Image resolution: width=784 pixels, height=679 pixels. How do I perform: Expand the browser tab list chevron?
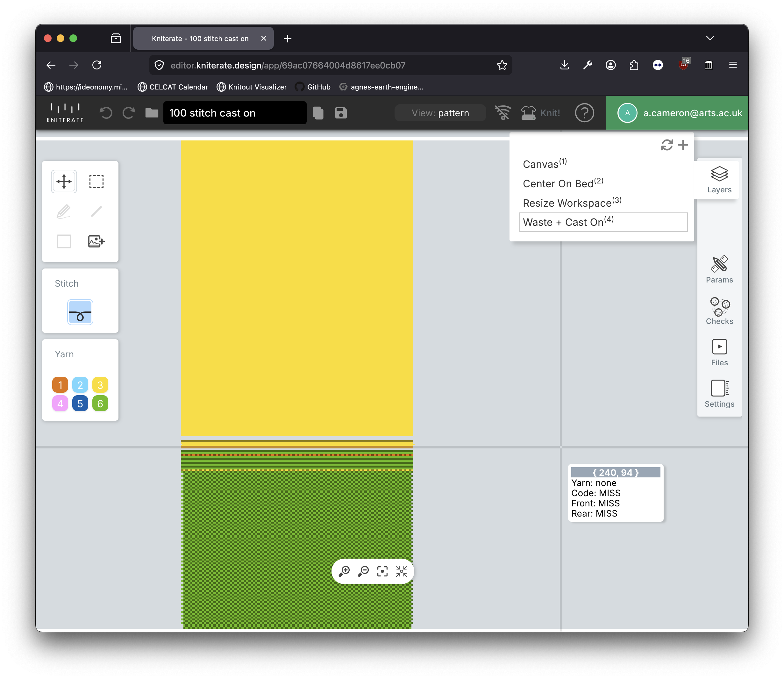(x=710, y=38)
